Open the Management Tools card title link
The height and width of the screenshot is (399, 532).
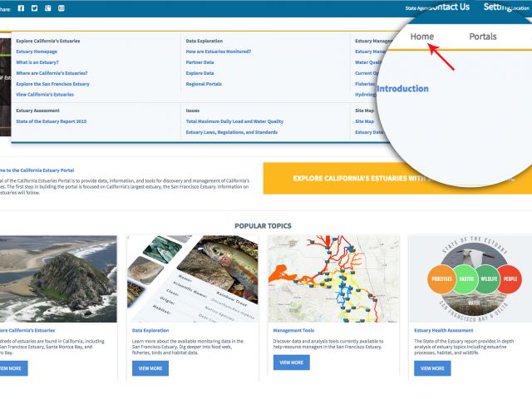click(293, 330)
